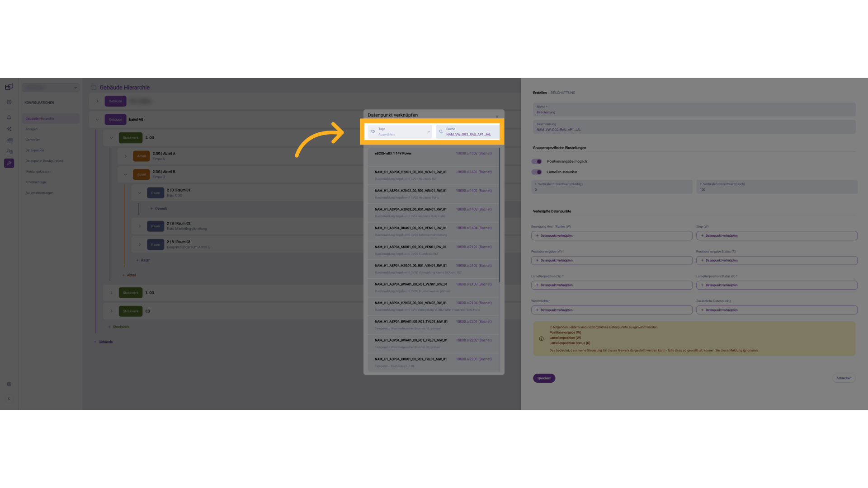Click the Speichern button
Image resolution: width=868 pixels, height=488 pixels.
544,378
